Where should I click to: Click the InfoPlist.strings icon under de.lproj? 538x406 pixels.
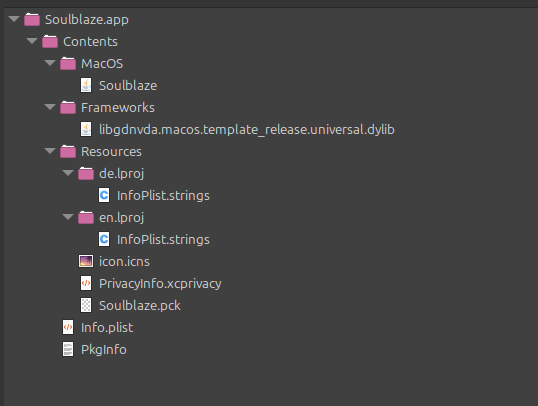coord(104,195)
